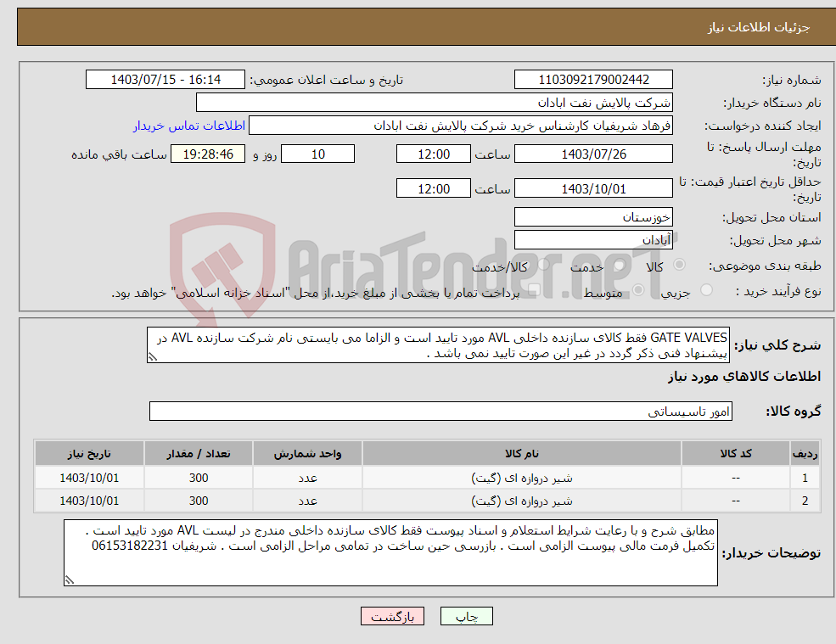Click the شماره نیاز label
Screen dimensions: 836x644
[x=791, y=80]
